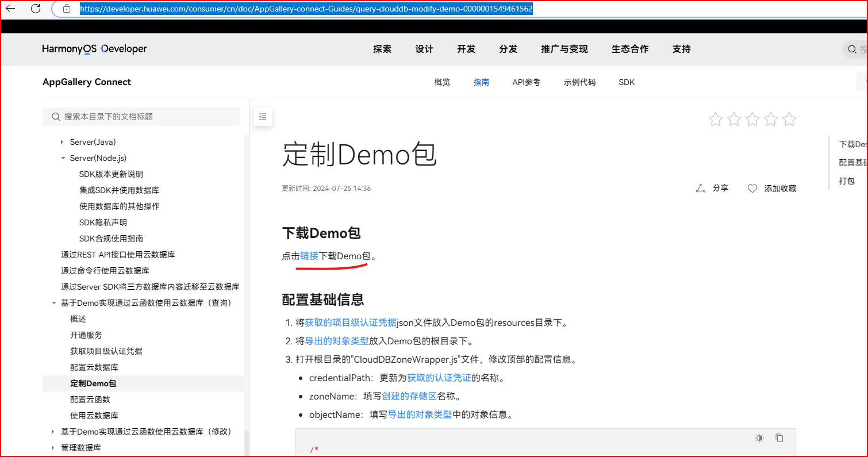
Task: Open the 分发 top menu
Action: pos(508,49)
